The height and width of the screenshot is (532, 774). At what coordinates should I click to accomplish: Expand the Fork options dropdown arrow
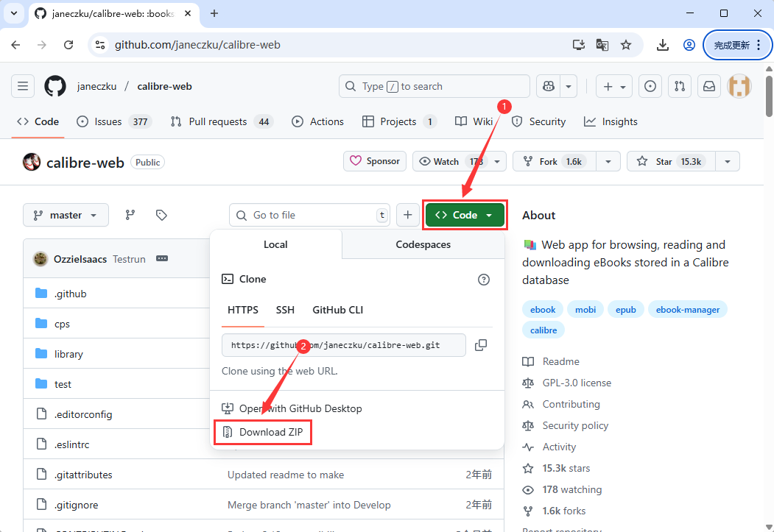608,161
